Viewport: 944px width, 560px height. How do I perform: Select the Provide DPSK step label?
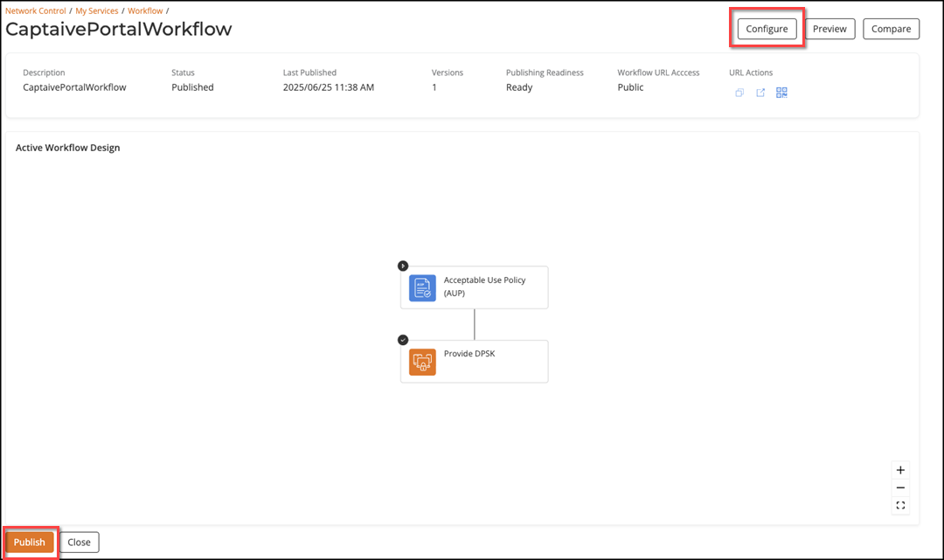(469, 354)
